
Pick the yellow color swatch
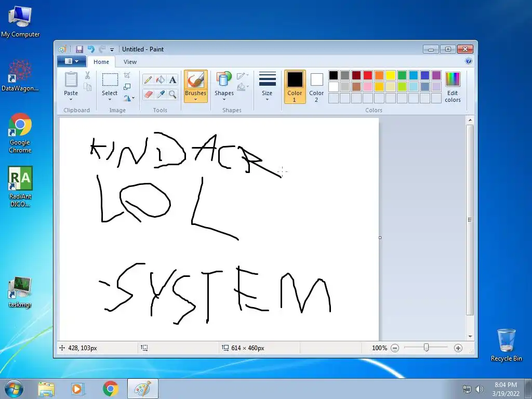391,75
